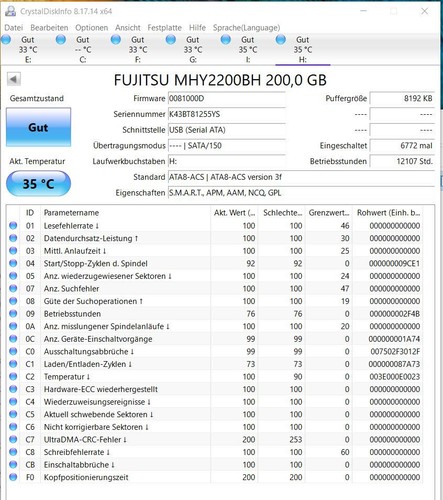Click the Schlechte... column header
This screenshot has width=443, height=500.
pyautogui.click(x=282, y=213)
